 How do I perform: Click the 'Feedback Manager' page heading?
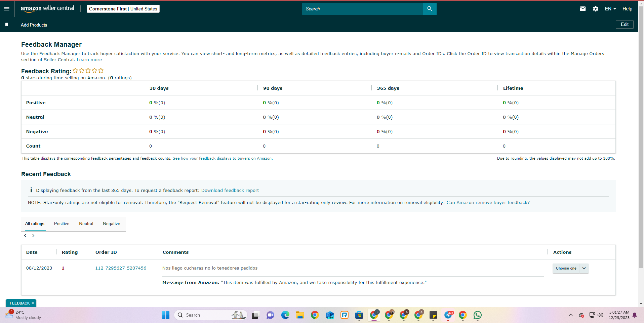pos(51,44)
